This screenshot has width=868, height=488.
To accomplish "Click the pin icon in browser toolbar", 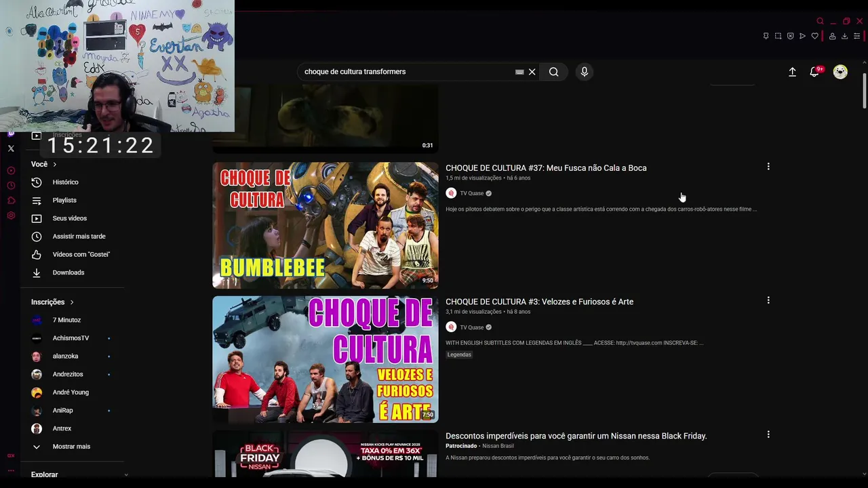I will coord(766,36).
